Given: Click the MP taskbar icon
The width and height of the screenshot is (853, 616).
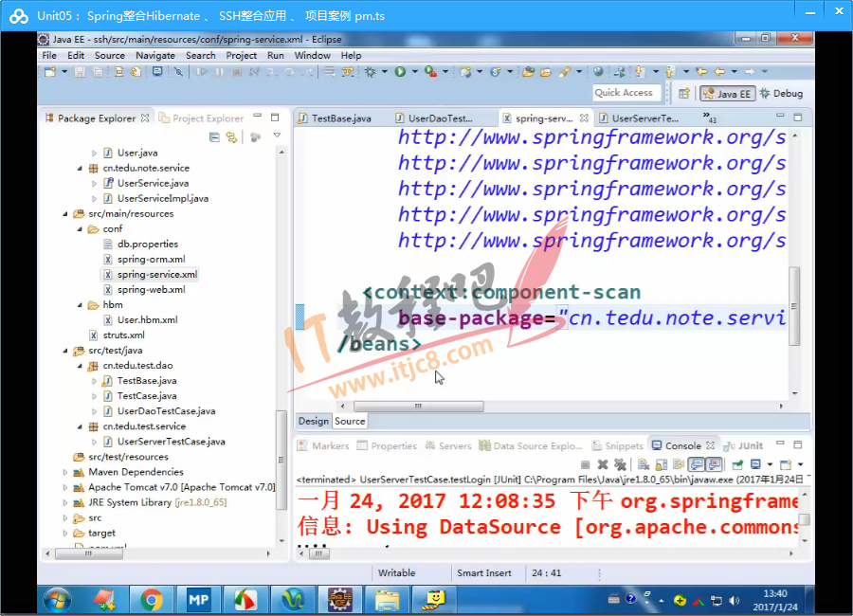Looking at the screenshot, I should tap(198, 600).
